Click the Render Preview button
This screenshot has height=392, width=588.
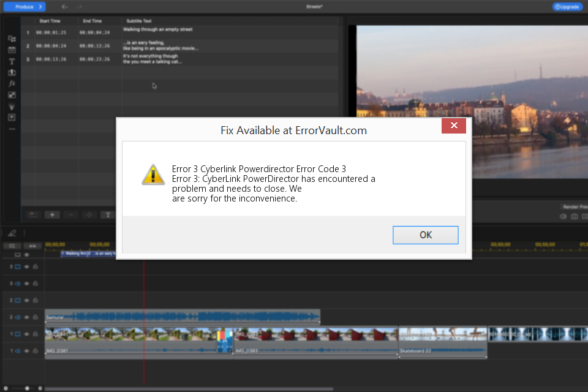point(575,206)
